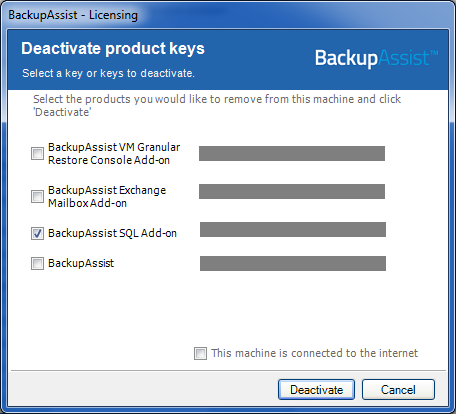Check the BackupAssist VM Granular Restore Console checkbox
The image size is (456, 414).
click(37, 154)
